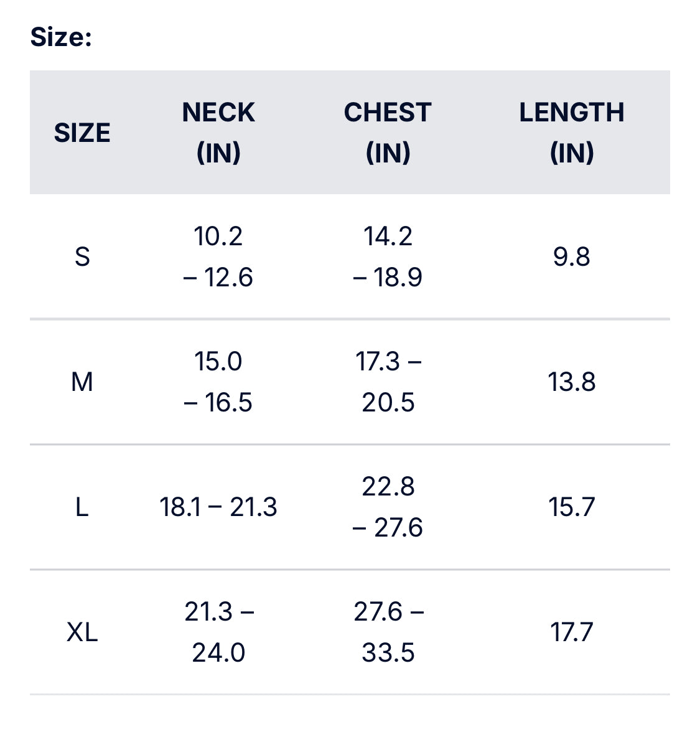Click neck value 21.3 – 24.0

pyautogui.click(x=218, y=632)
